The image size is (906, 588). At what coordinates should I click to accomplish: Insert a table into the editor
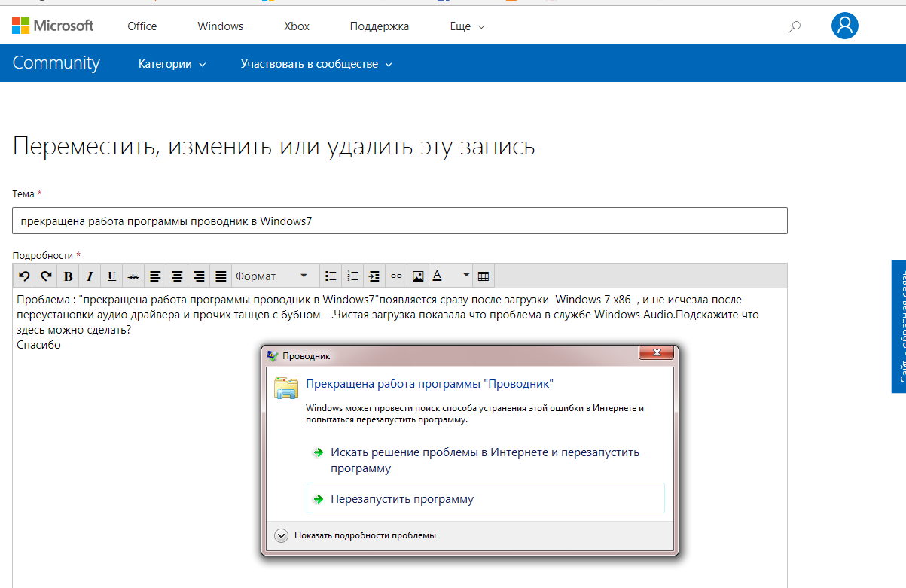click(484, 276)
